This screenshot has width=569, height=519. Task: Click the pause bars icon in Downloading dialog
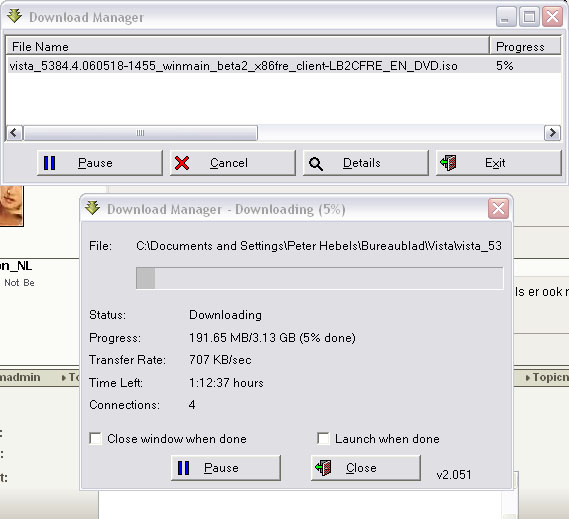[184, 468]
